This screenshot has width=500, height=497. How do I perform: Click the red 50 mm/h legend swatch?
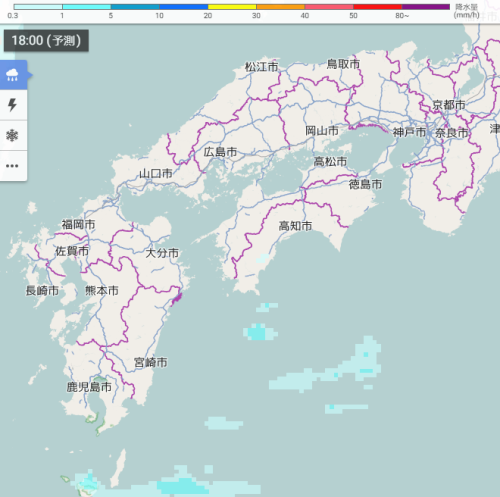[x=377, y=7]
